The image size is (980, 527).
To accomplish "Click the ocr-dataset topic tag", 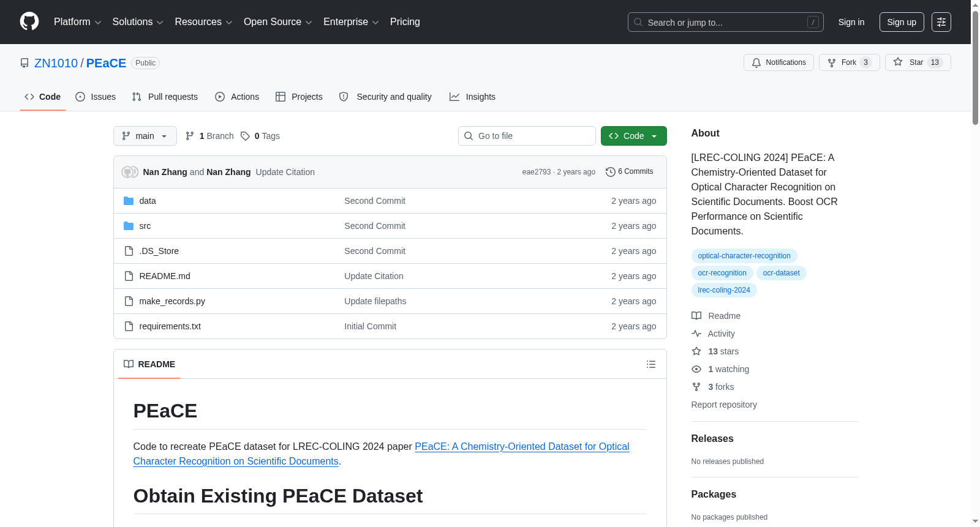I will click(x=782, y=273).
